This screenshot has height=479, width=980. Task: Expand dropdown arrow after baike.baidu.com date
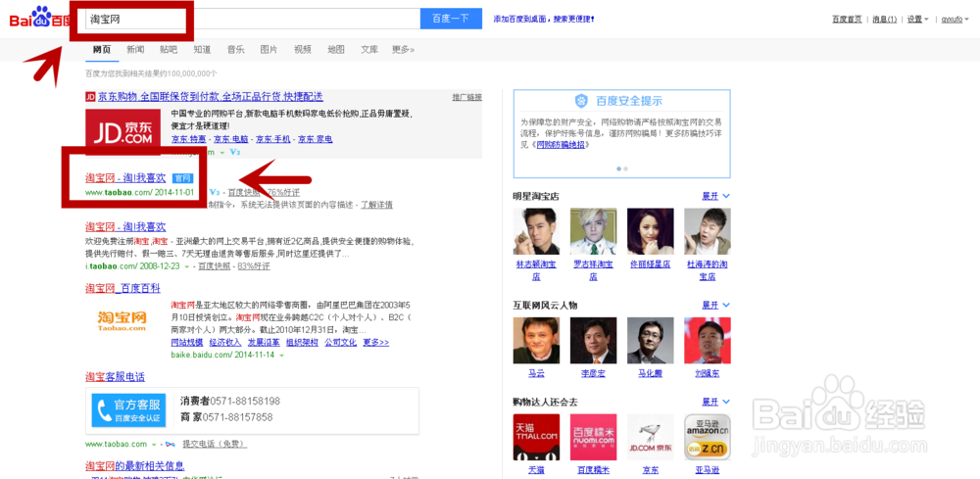pos(281,355)
